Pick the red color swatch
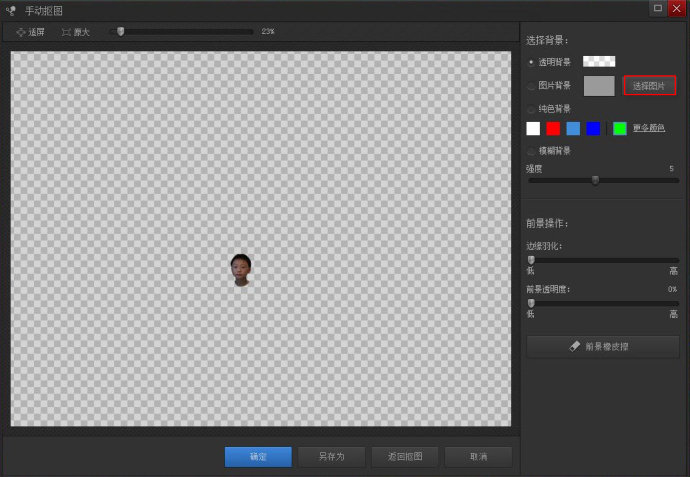The height and width of the screenshot is (477, 690). click(553, 128)
